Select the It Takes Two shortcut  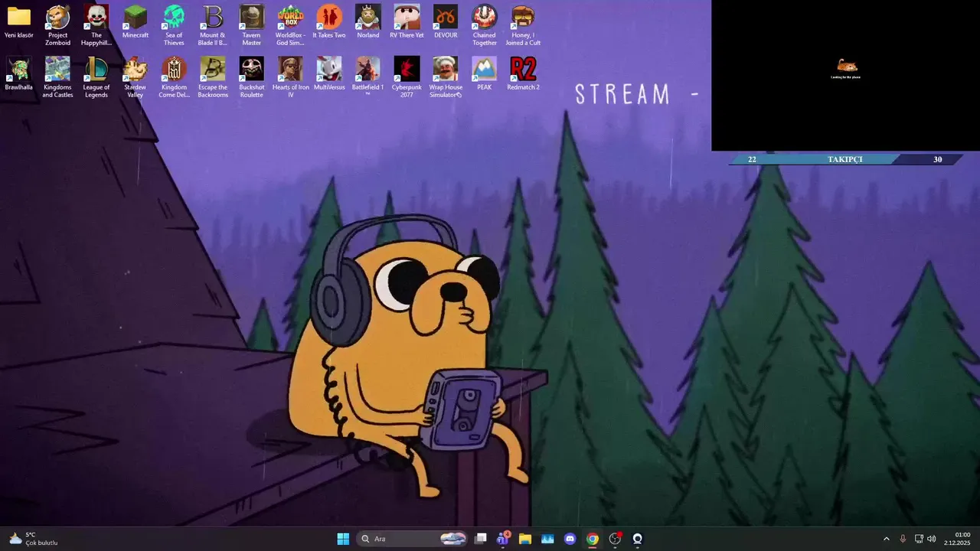point(329,22)
